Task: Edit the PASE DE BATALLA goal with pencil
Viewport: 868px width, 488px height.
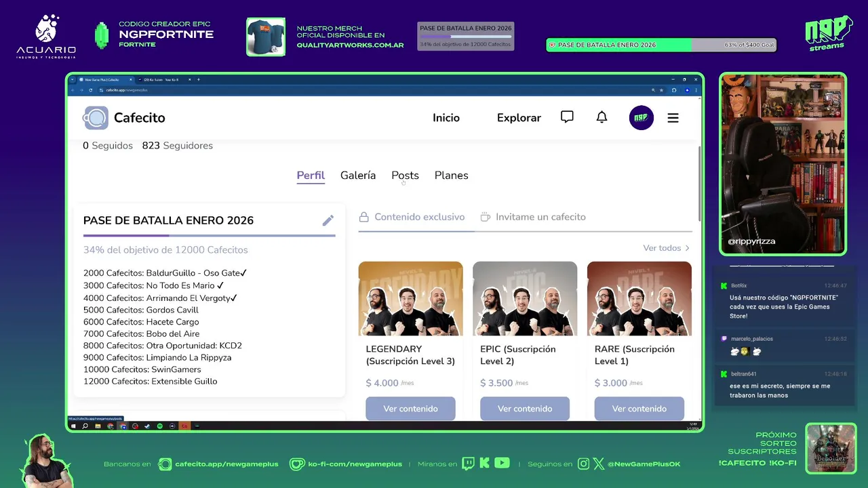Action: click(328, 220)
